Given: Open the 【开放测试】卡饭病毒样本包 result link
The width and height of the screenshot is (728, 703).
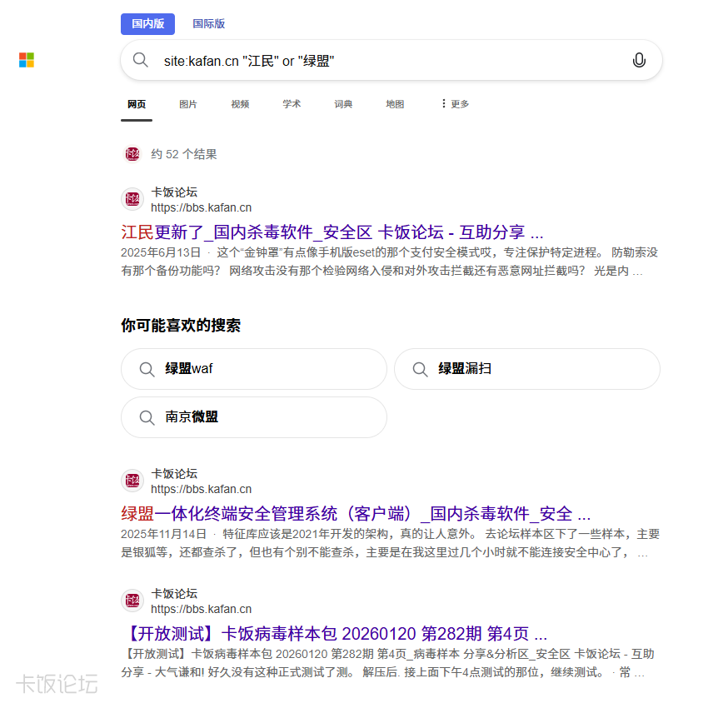Looking at the screenshot, I should (334, 633).
